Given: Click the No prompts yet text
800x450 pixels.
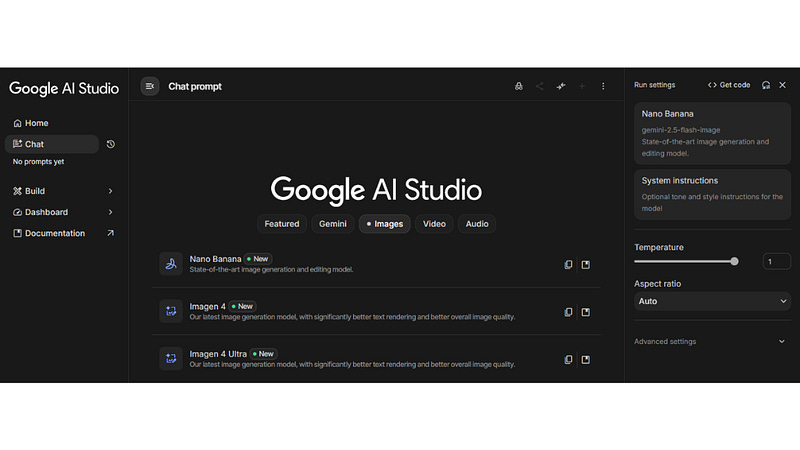Looking at the screenshot, I should click(x=38, y=162).
